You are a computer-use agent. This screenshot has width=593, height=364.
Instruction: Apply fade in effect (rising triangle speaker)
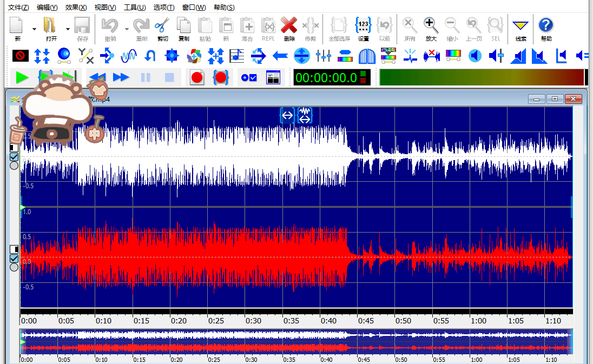click(518, 56)
